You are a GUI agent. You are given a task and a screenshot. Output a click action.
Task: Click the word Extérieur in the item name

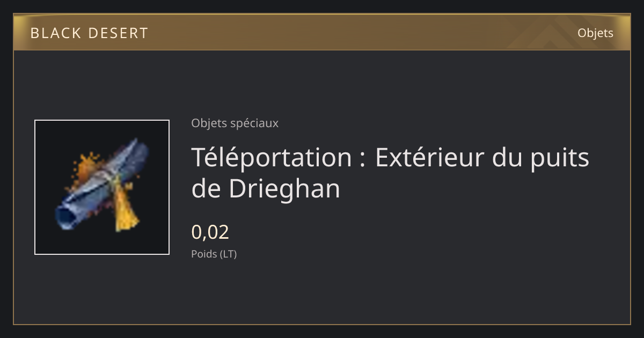coord(433,158)
